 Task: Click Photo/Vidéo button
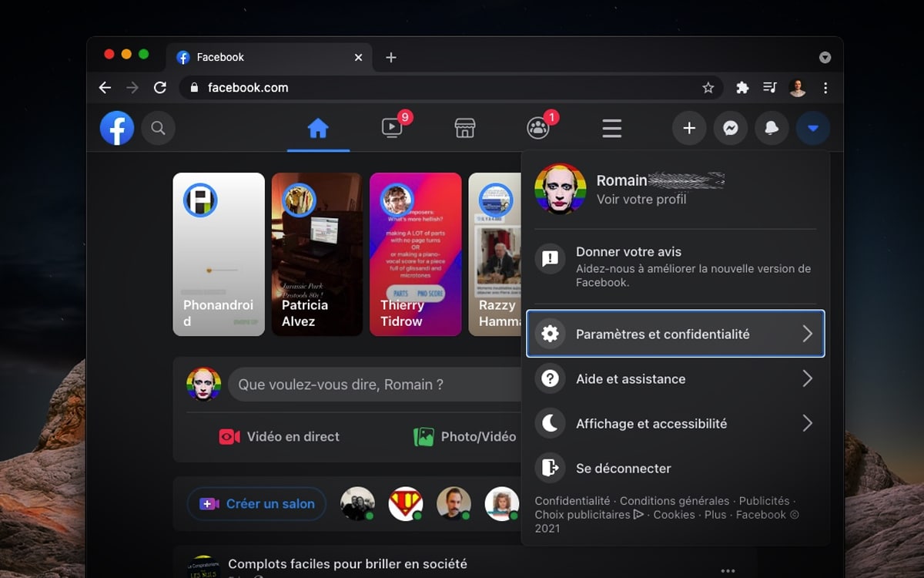465,437
